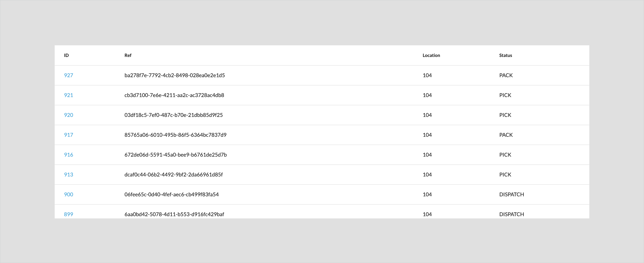Select the ref starting with ba278f7e
Image resolution: width=644 pixels, height=263 pixels.
click(174, 75)
